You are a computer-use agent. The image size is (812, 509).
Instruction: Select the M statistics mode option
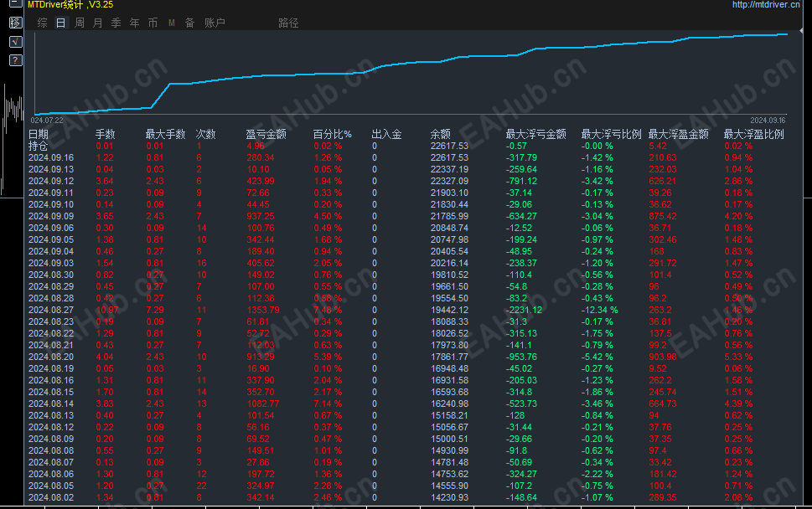pyautogui.click(x=170, y=23)
